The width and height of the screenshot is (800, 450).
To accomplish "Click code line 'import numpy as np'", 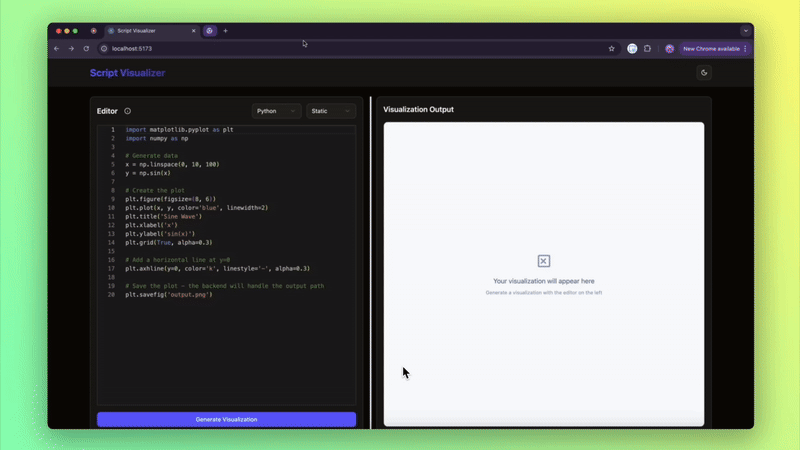I will pyautogui.click(x=157, y=138).
